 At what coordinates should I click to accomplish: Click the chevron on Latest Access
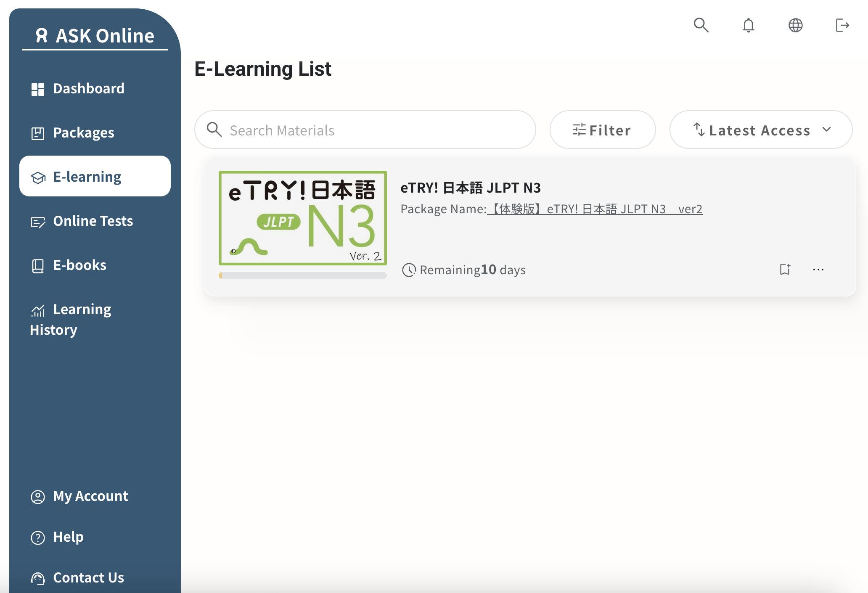pos(826,130)
